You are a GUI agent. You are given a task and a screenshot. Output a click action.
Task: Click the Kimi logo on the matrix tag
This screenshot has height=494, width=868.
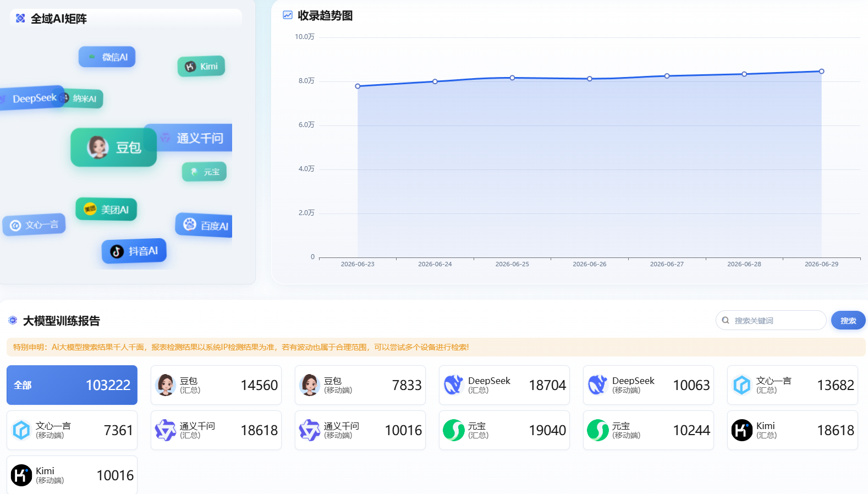pyautogui.click(x=190, y=67)
